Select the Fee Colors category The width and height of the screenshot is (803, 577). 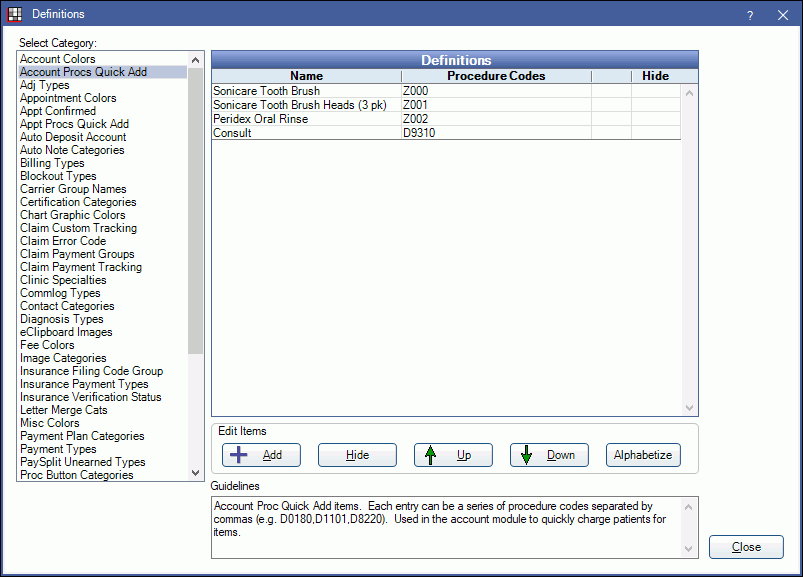coord(102,345)
